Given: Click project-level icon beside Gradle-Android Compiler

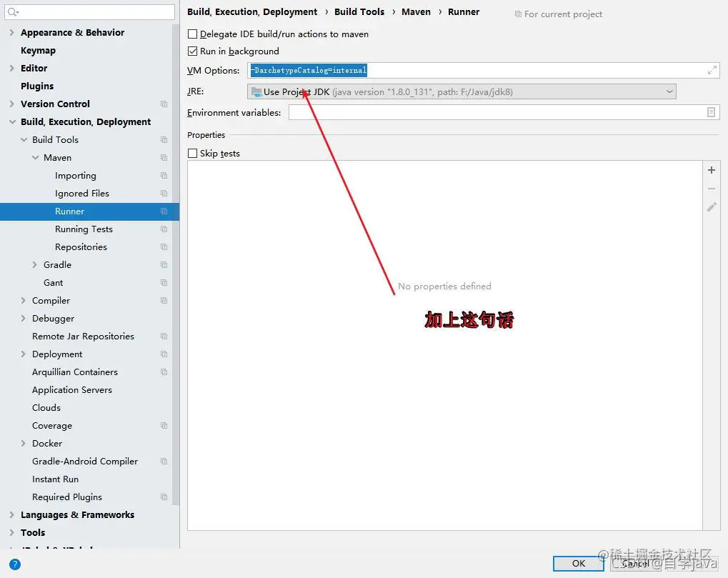Looking at the screenshot, I should coord(164,462).
